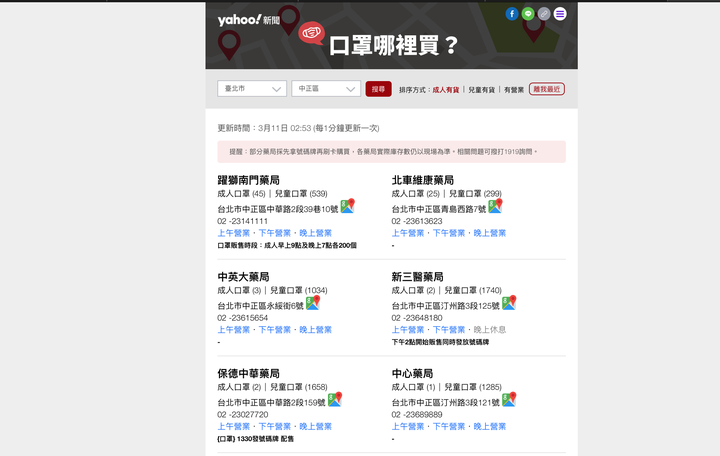Select the 新三醫藥局 pharmacy name

417,277
